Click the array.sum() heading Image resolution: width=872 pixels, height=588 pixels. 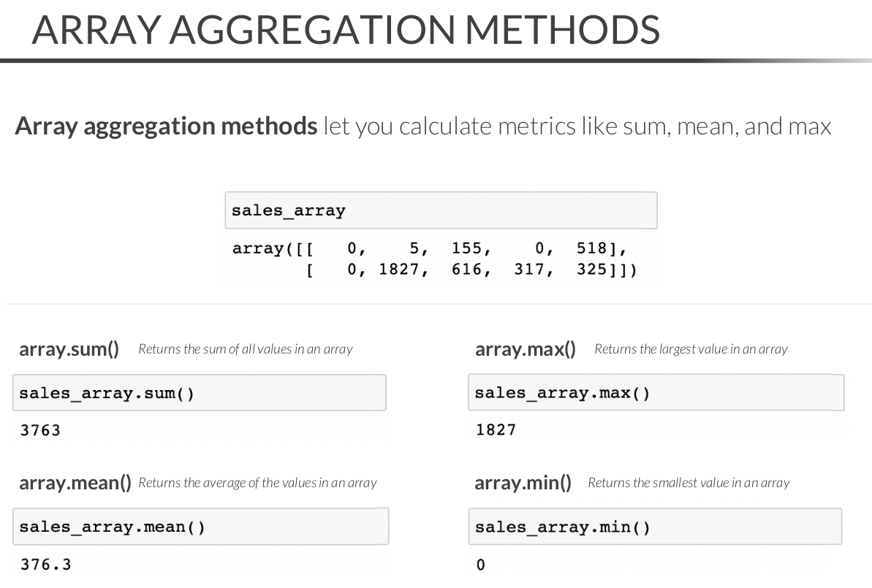(69, 349)
